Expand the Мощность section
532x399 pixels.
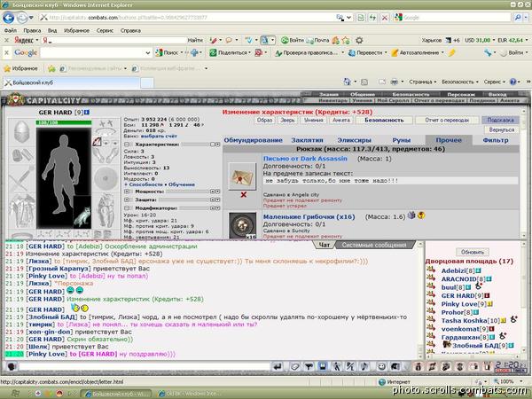pos(127,192)
